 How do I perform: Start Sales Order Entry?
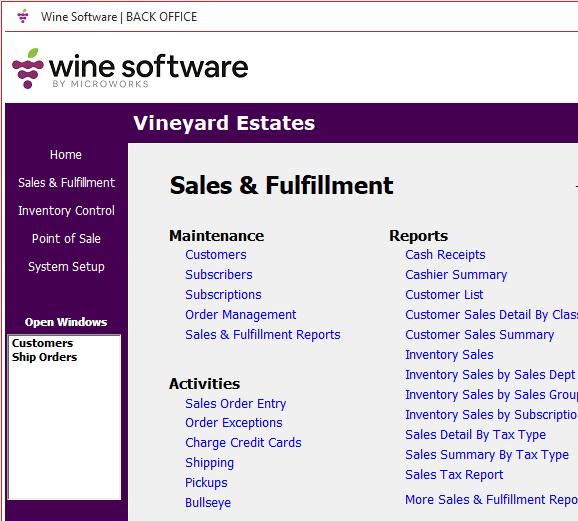(236, 404)
